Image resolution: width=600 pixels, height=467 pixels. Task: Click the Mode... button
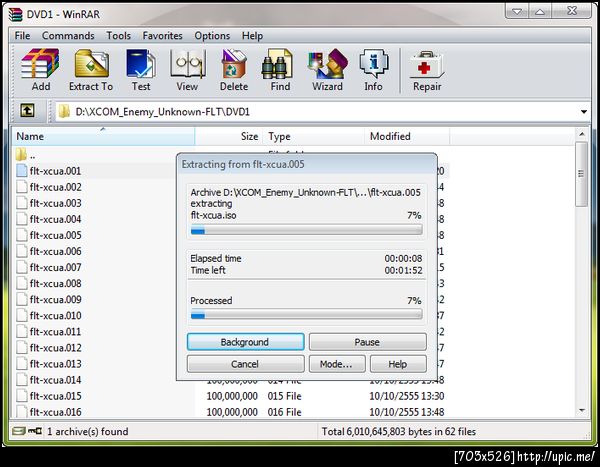point(337,364)
